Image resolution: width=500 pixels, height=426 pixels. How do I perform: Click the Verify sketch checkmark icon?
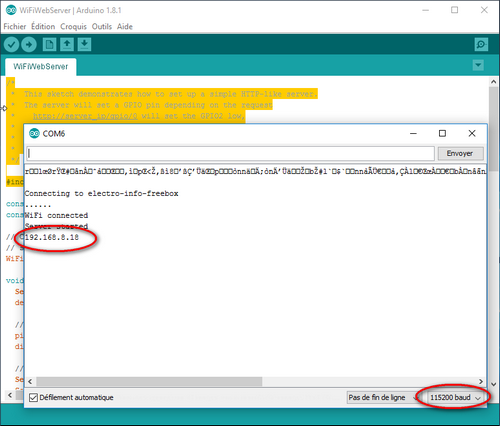[x=11, y=44]
